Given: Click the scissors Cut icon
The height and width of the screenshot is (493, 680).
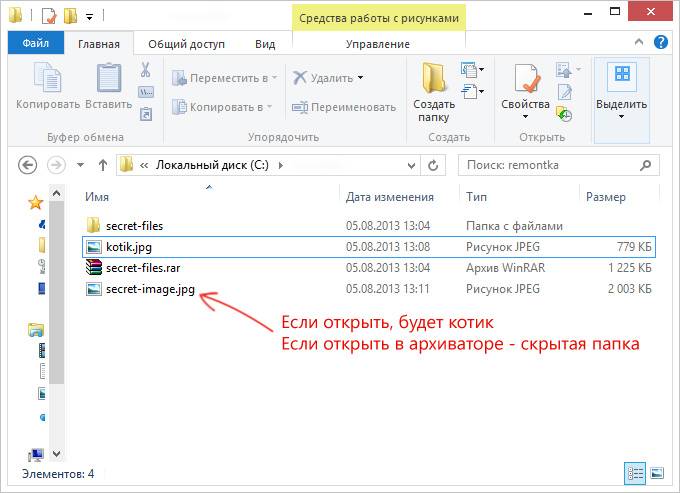Looking at the screenshot, I should 145,70.
